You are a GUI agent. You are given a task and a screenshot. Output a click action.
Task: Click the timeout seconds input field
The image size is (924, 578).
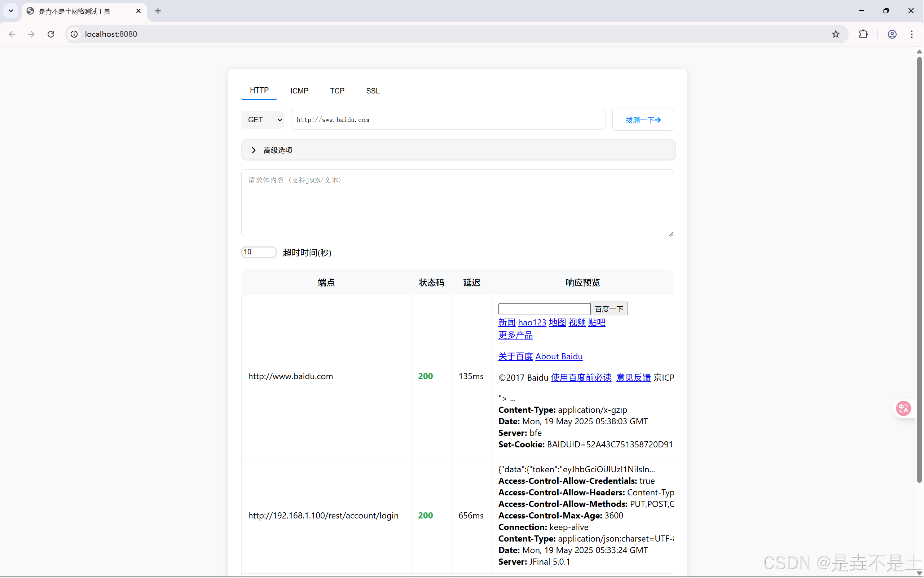point(259,252)
